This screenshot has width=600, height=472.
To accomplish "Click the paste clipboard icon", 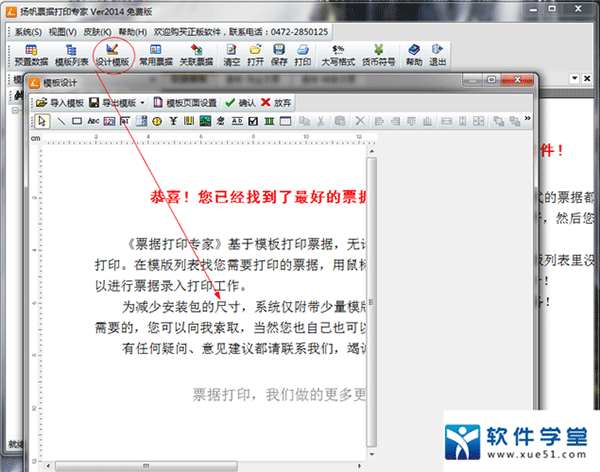I will tap(340, 121).
